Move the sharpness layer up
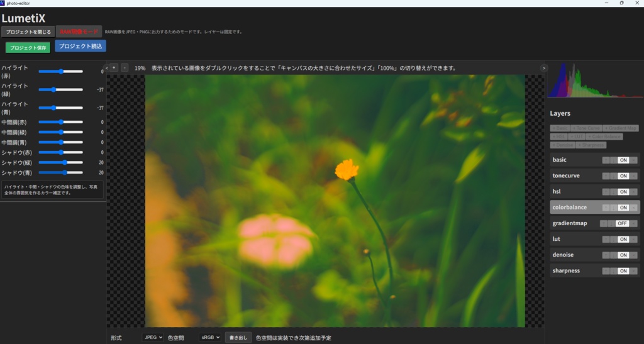This screenshot has width=644, height=344. point(606,271)
